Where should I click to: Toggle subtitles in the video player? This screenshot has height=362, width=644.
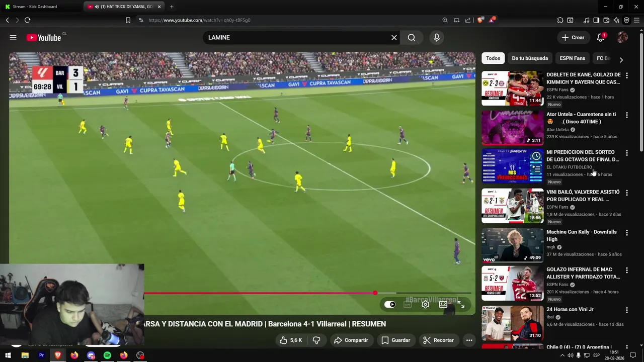coord(408,304)
